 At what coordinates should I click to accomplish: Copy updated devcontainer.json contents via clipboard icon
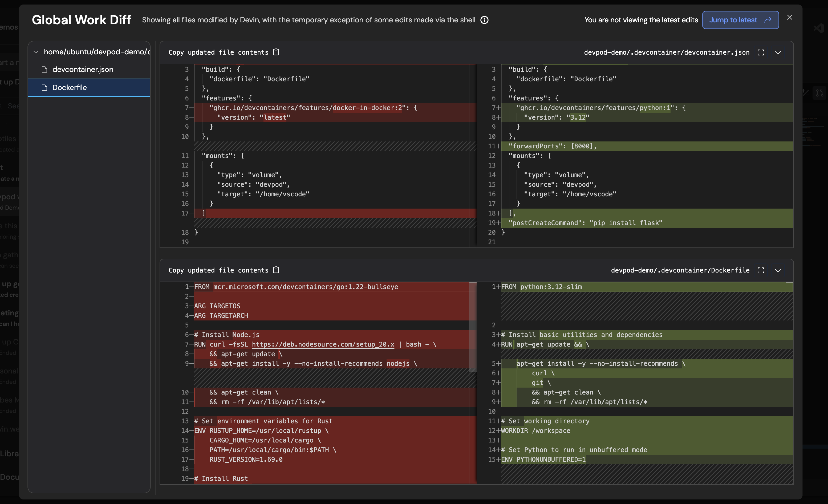(276, 52)
